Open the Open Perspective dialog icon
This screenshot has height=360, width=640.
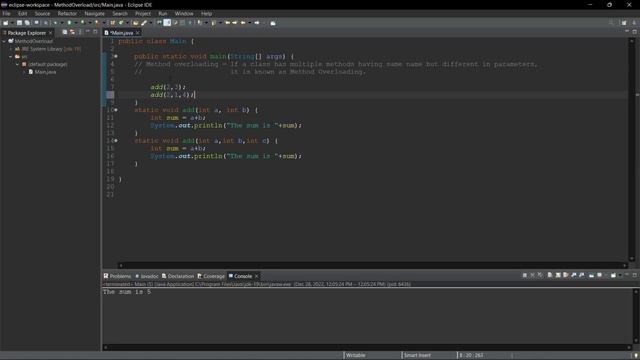coord(624,23)
